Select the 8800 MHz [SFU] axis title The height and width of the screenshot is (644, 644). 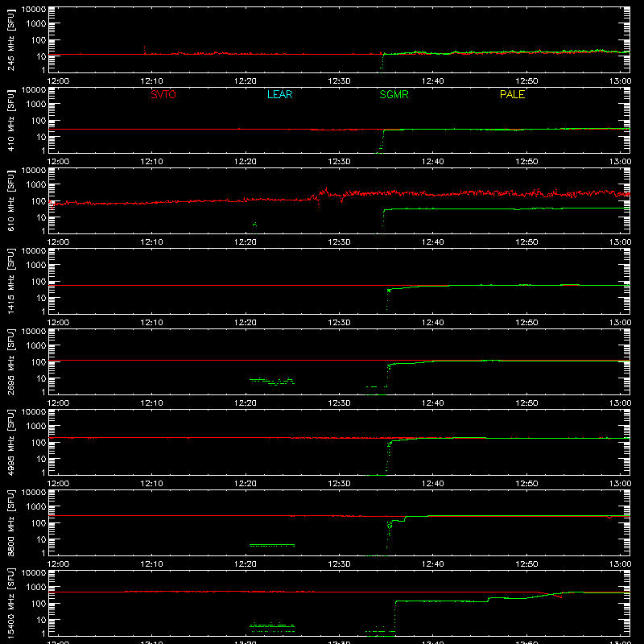tap(11, 522)
